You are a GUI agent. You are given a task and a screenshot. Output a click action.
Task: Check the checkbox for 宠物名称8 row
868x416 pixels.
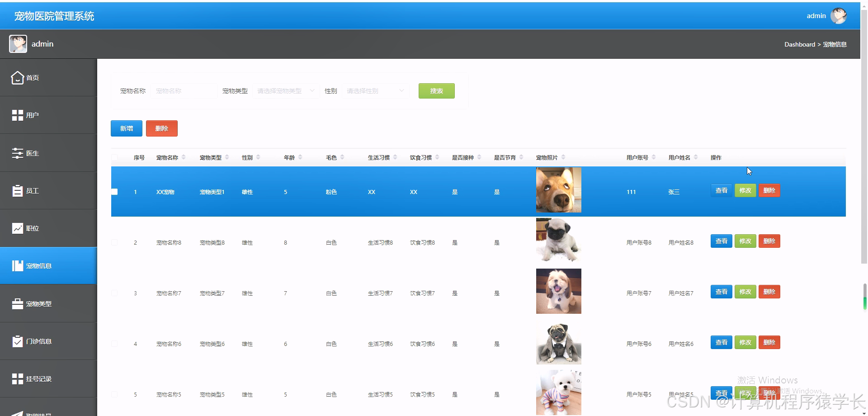click(114, 242)
